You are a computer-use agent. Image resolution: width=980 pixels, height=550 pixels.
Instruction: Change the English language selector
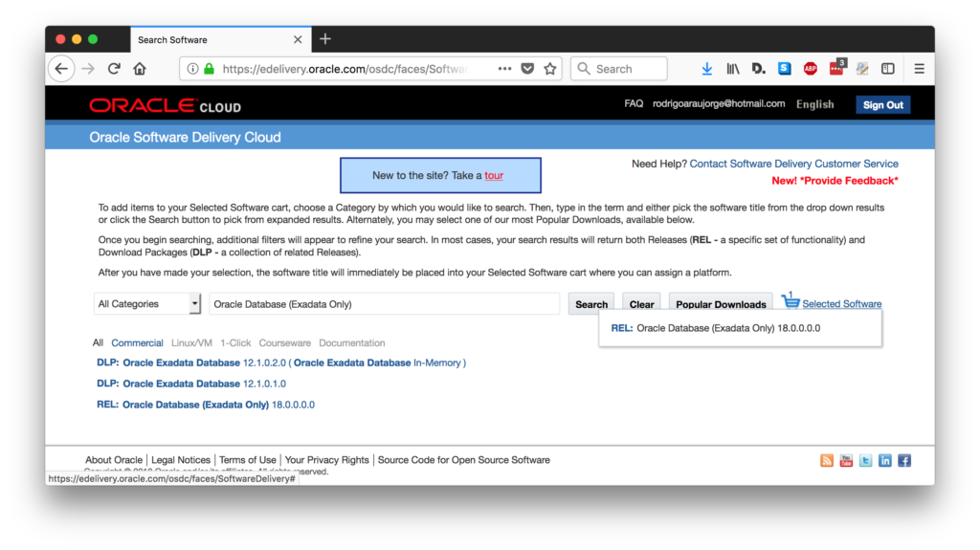pos(815,104)
